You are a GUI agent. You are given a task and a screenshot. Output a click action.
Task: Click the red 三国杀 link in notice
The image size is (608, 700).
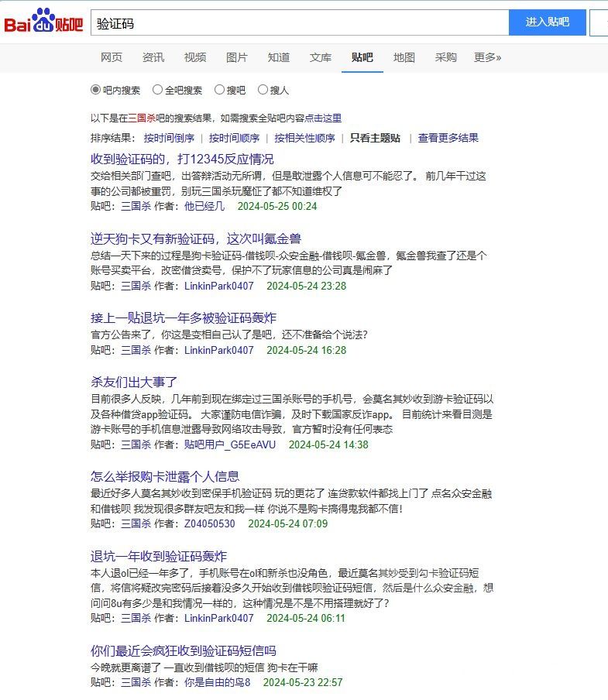click(142, 118)
